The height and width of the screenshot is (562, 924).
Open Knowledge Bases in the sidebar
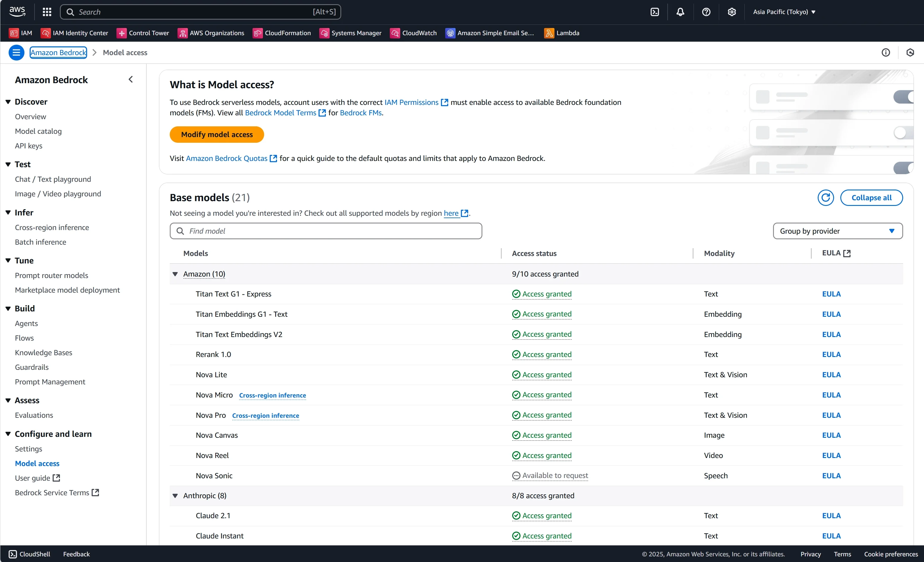43,353
